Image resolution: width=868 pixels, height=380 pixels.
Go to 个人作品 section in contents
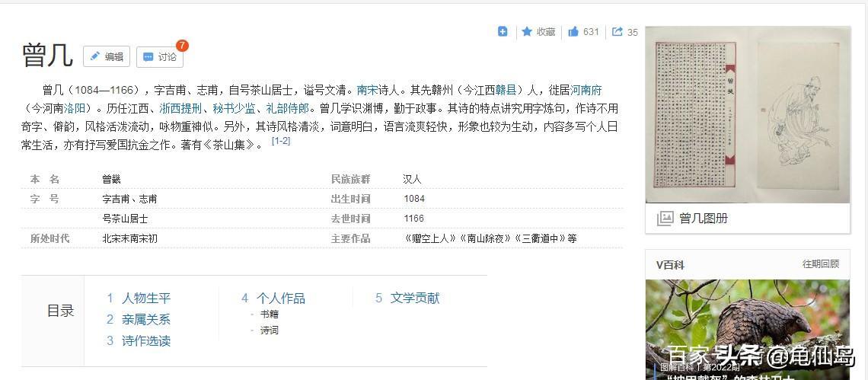[x=280, y=299]
